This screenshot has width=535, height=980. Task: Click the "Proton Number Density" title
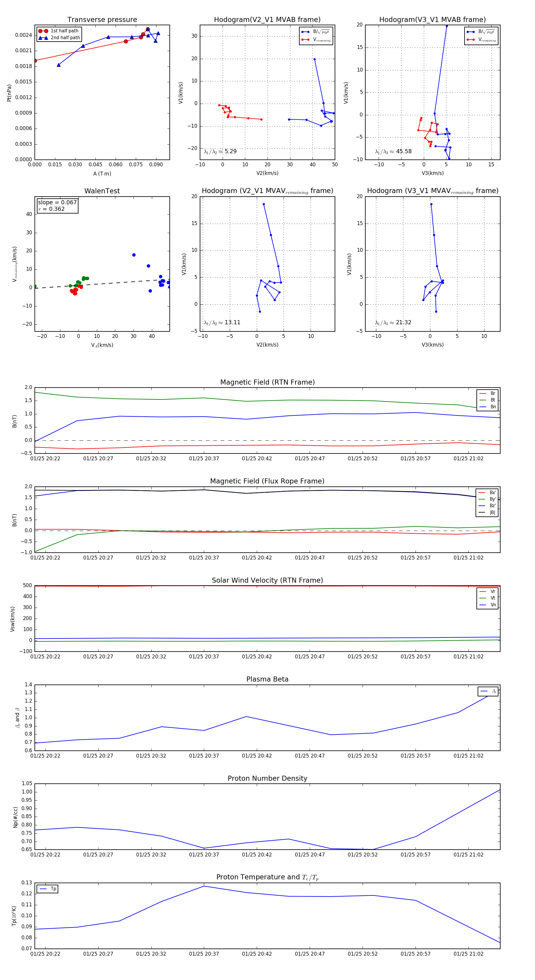coord(267,778)
